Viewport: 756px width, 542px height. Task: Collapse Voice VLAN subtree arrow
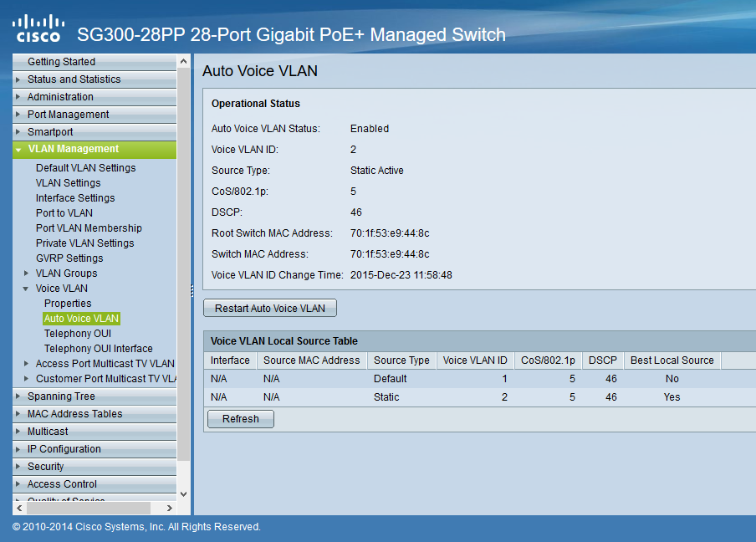tap(26, 289)
